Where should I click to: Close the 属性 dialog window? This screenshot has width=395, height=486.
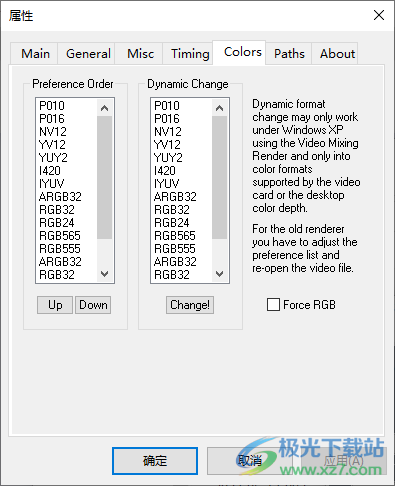pos(379,15)
